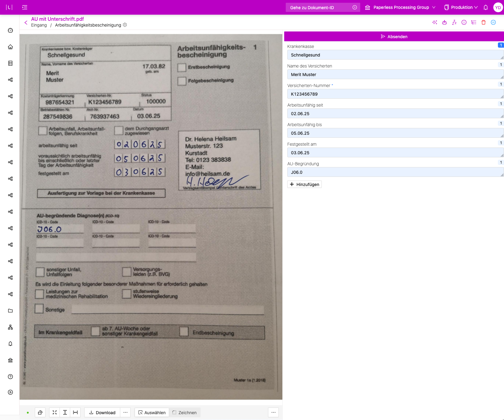The image size is (504, 420).
Task: Delete document using red trash icon
Action: click(x=484, y=22)
